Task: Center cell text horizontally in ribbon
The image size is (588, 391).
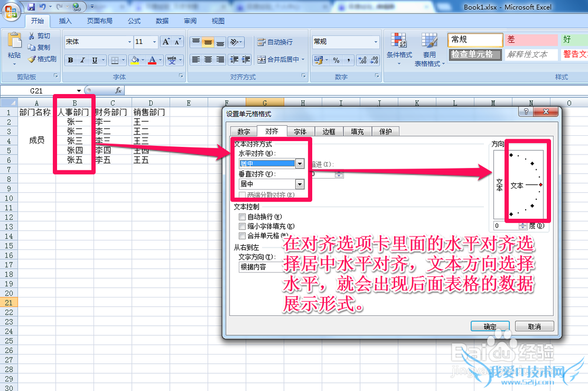Action: (x=208, y=59)
